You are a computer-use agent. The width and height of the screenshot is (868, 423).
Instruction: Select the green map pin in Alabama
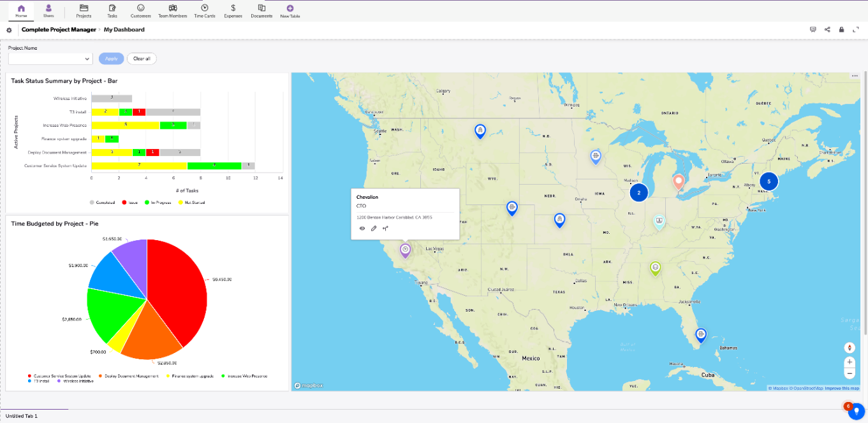[x=655, y=268]
